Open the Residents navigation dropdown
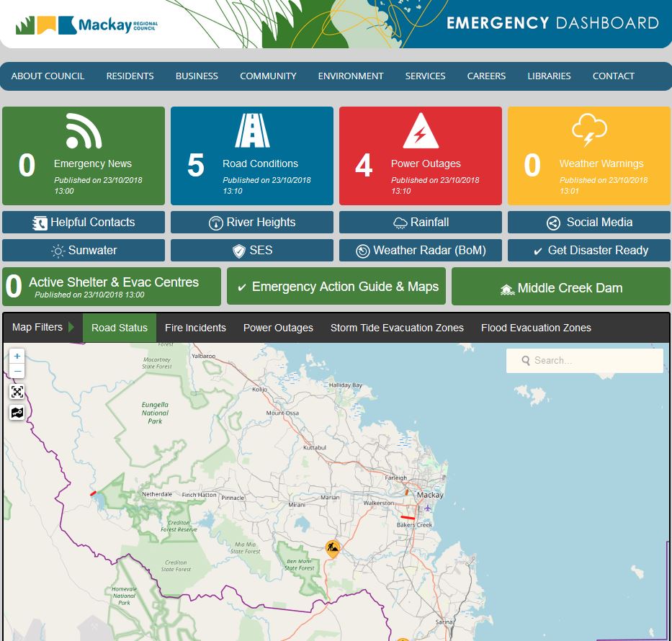This screenshot has width=672, height=641. [130, 76]
